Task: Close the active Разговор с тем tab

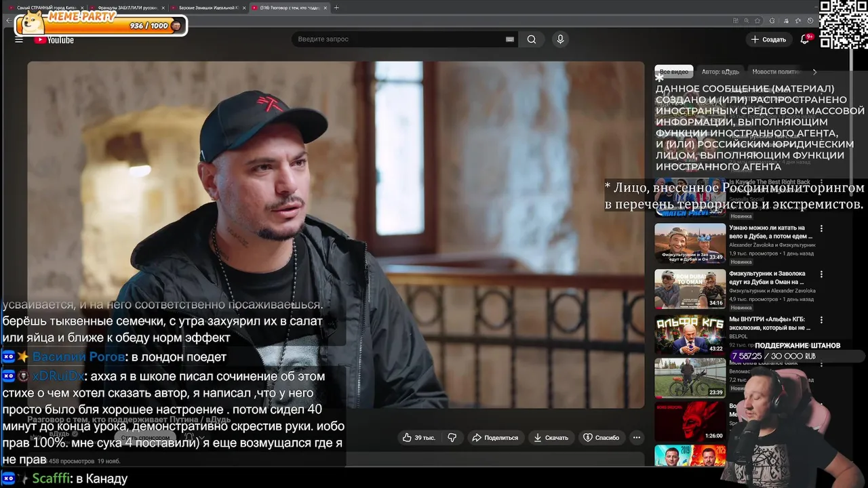Action: coord(324,7)
